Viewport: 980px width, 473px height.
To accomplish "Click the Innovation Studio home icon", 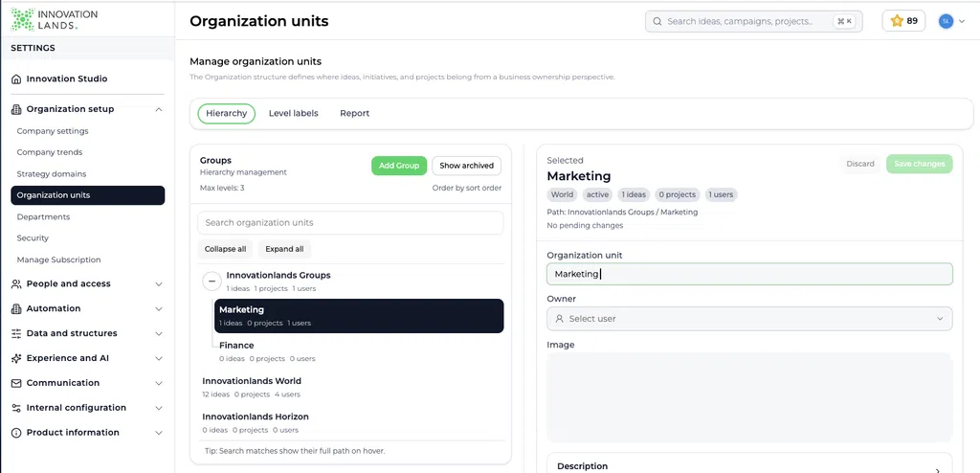I will (x=16, y=79).
